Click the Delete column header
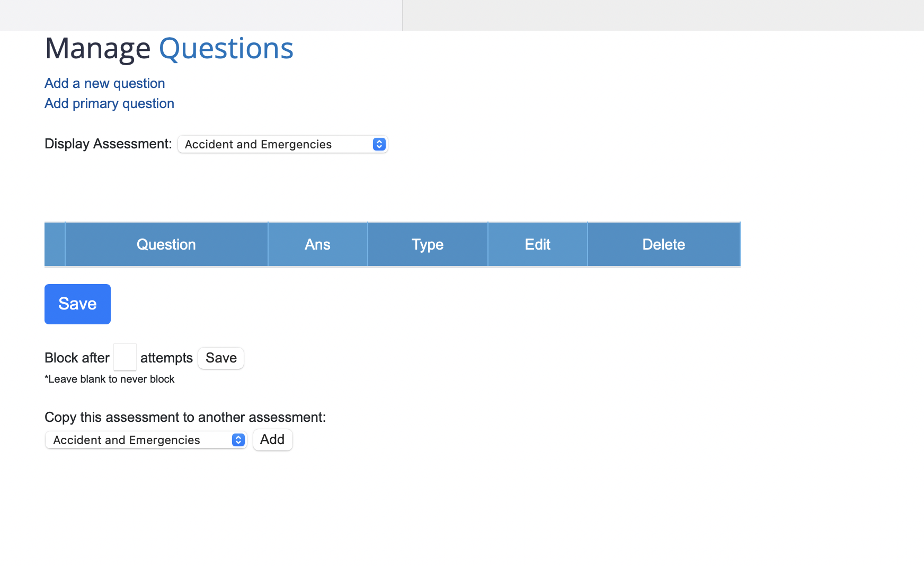The image size is (924, 566). 663,244
